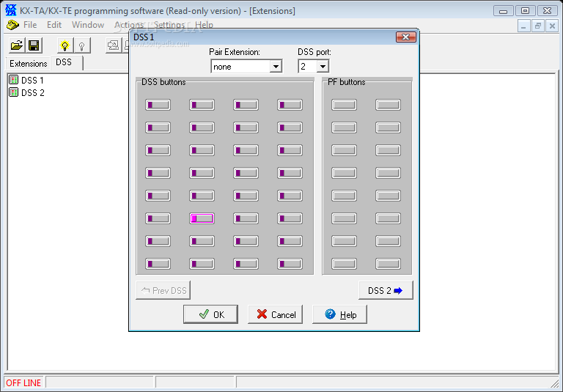Open the Settings menu
The width and height of the screenshot is (563, 392).
(x=169, y=25)
